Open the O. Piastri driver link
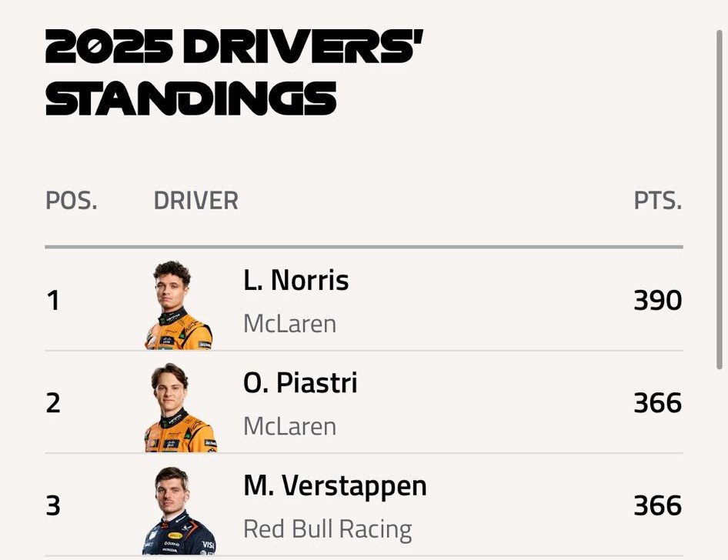The height and width of the screenshot is (560, 728). tap(300, 383)
